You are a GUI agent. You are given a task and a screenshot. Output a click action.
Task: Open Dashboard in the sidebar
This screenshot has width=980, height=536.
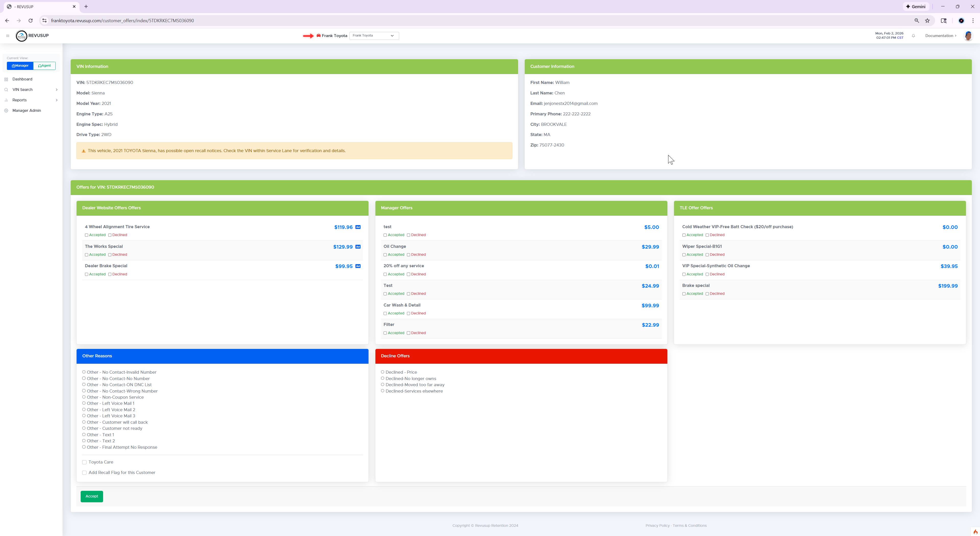[x=22, y=79]
